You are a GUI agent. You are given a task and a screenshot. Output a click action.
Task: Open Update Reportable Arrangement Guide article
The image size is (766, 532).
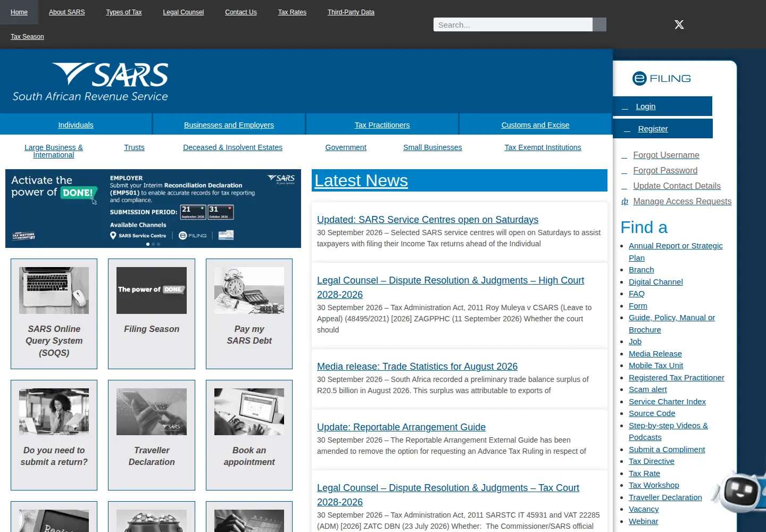401,427
